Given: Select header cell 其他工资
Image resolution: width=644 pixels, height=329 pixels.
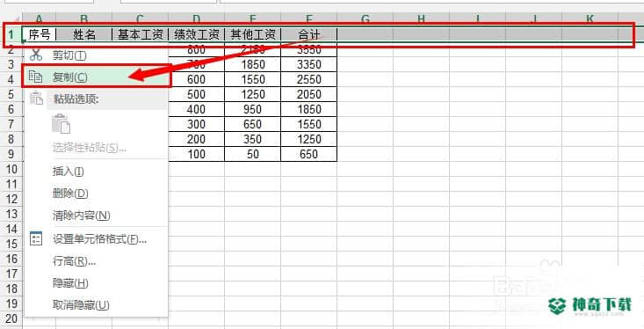Looking at the screenshot, I should [x=252, y=34].
